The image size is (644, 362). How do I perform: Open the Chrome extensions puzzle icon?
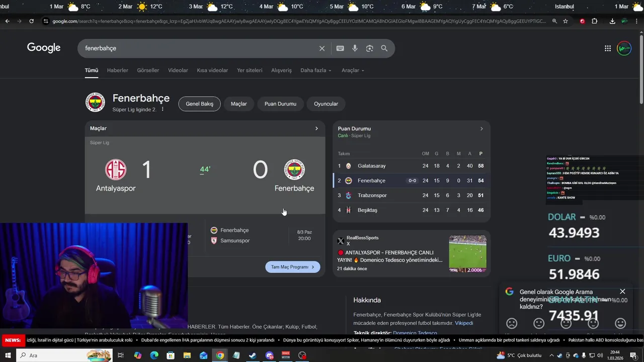(595, 21)
